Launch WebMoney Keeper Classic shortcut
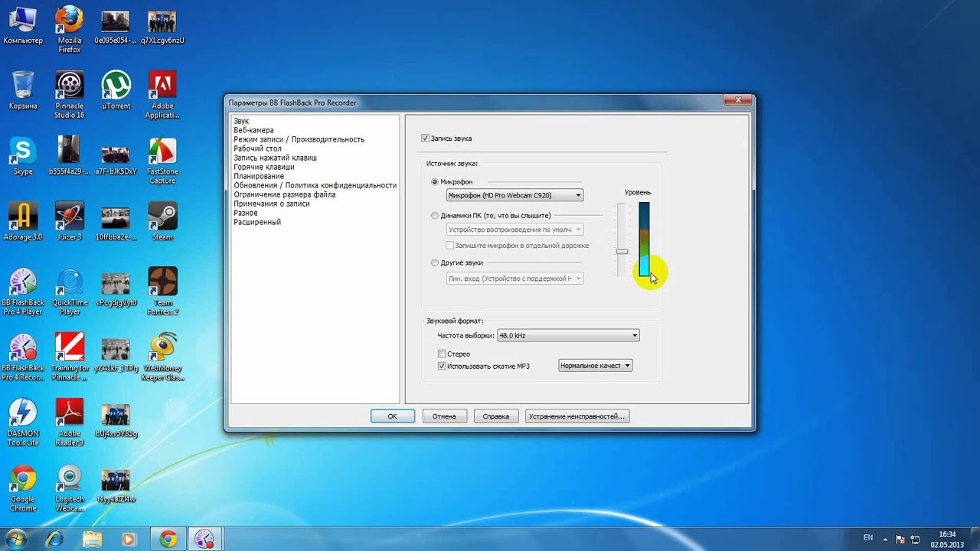The width and height of the screenshot is (980, 551). (162, 357)
